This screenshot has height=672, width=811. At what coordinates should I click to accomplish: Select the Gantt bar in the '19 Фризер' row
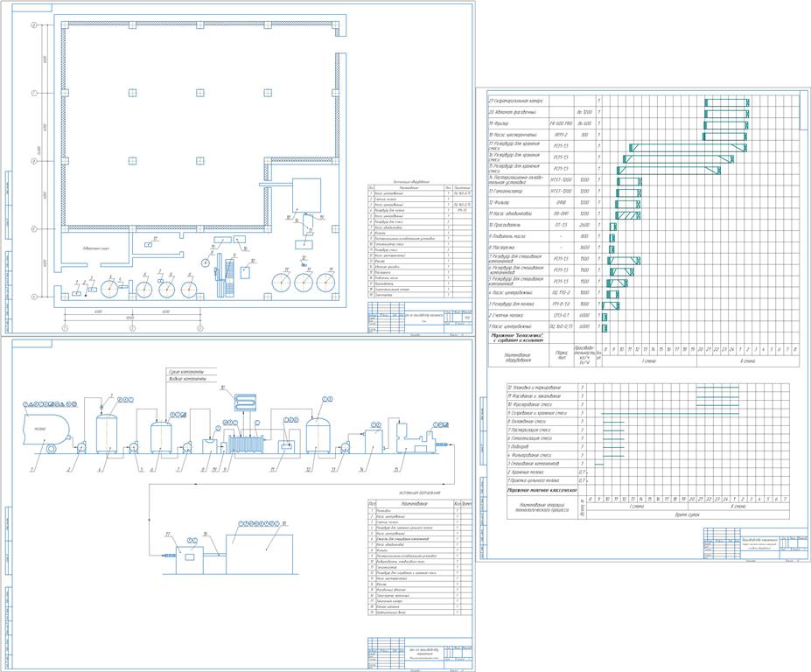725,124
